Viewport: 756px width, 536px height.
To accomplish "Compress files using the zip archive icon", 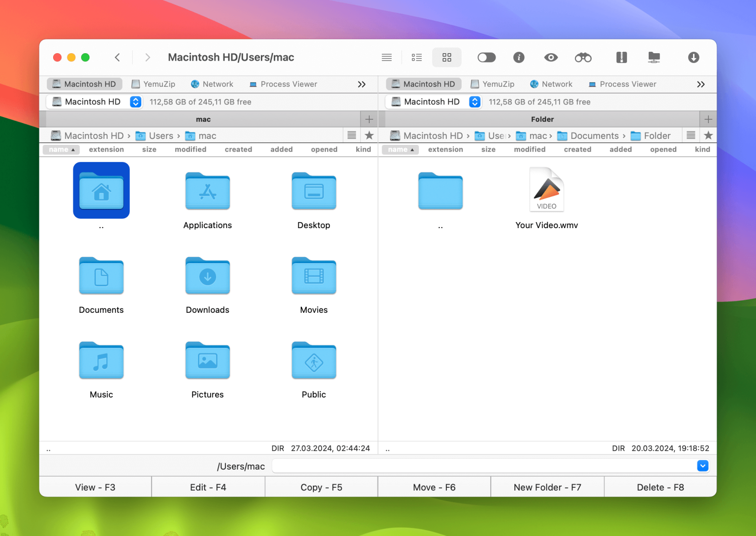I will coord(621,57).
